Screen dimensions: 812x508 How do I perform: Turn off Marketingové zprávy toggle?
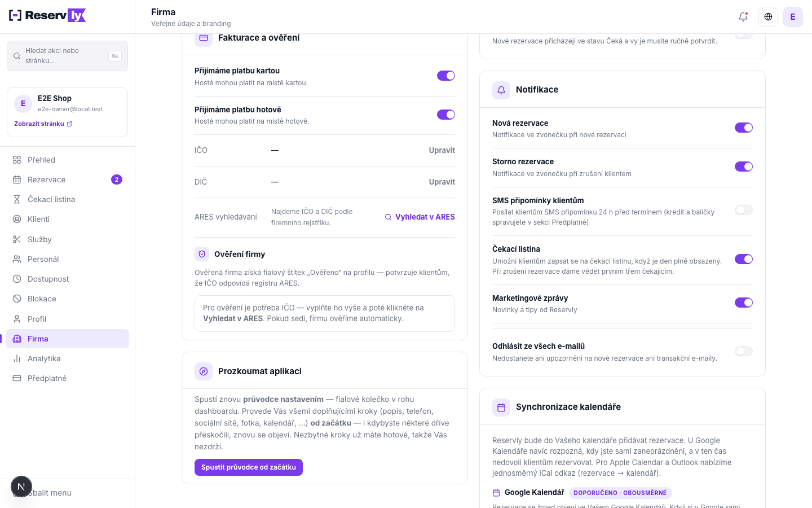click(744, 303)
